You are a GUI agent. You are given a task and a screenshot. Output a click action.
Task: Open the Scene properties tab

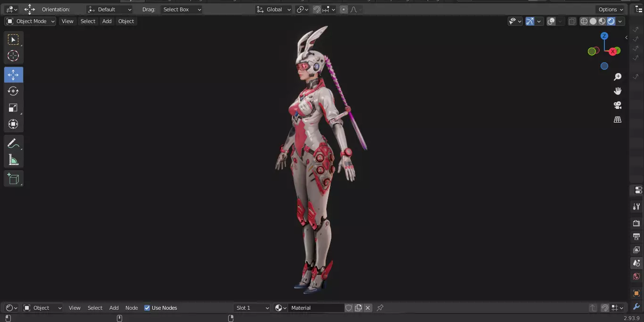click(x=636, y=263)
